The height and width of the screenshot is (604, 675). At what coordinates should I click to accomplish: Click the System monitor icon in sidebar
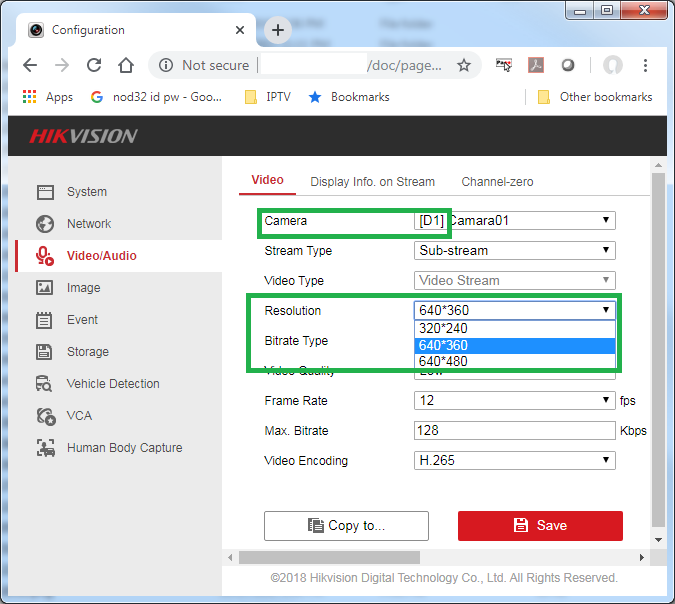44,192
